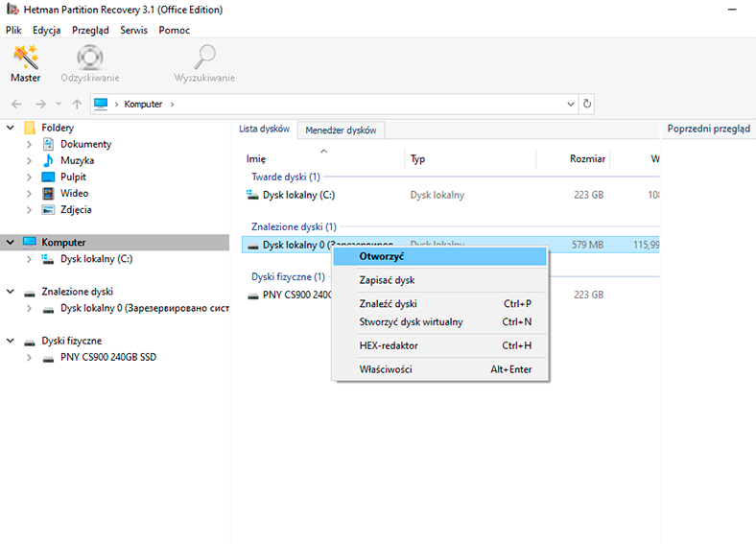Choose Zapisać dysk in context menu
Screen dimensions: 756x544
(x=440, y=280)
